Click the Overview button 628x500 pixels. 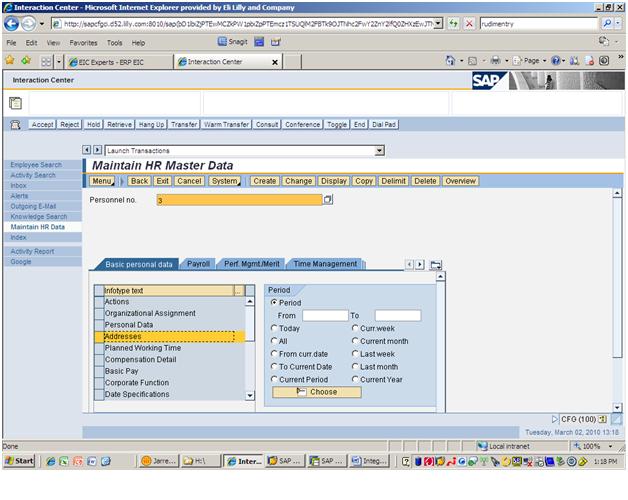pyautogui.click(x=461, y=181)
